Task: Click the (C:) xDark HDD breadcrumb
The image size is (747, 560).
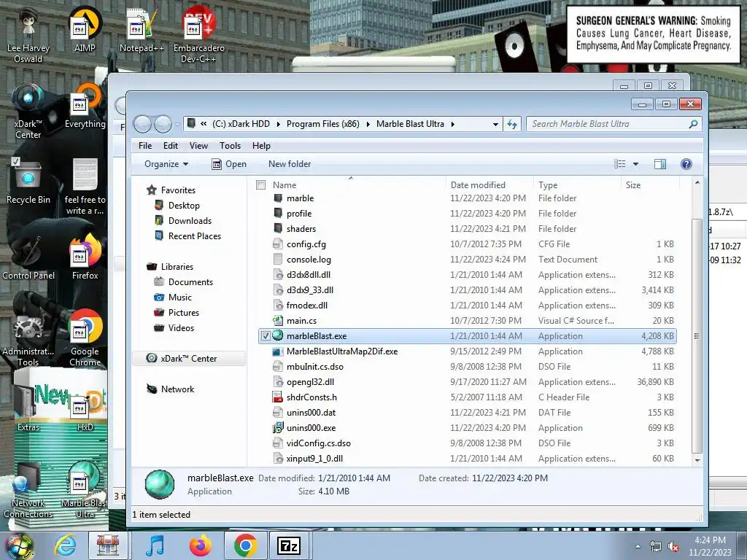Action: point(241,124)
